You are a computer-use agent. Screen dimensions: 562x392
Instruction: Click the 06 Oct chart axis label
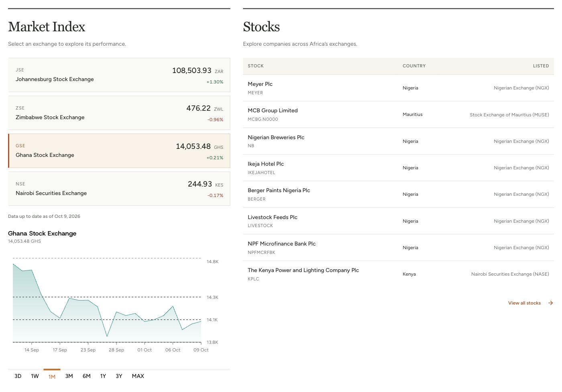coord(173,350)
